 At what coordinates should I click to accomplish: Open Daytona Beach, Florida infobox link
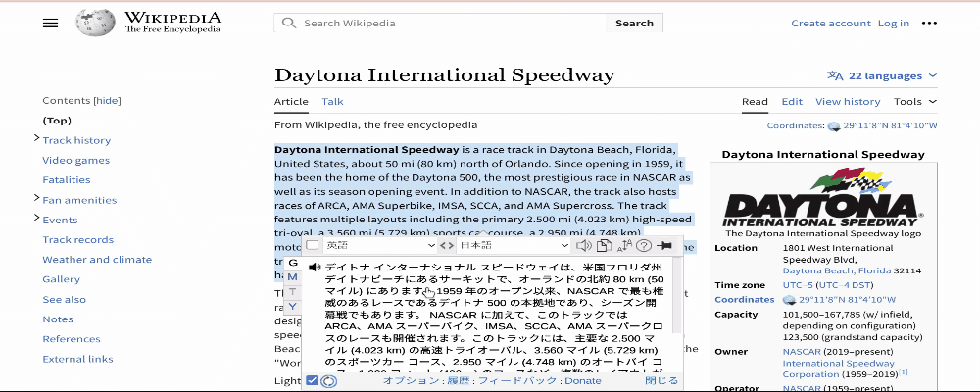coord(837,270)
